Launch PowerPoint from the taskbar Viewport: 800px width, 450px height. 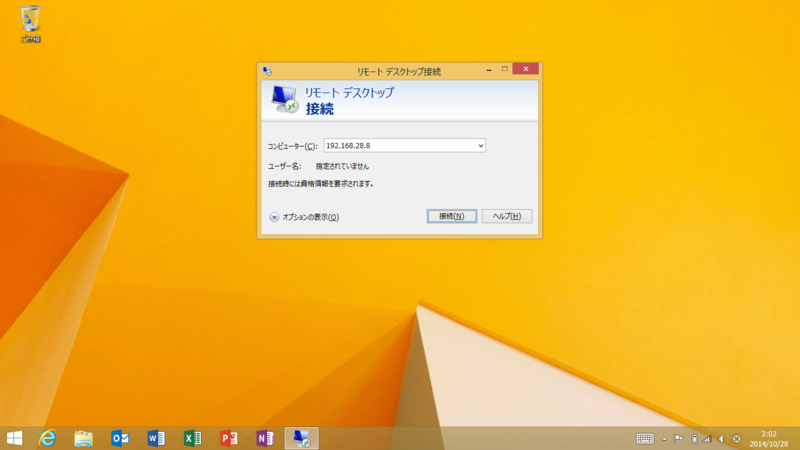coord(229,438)
